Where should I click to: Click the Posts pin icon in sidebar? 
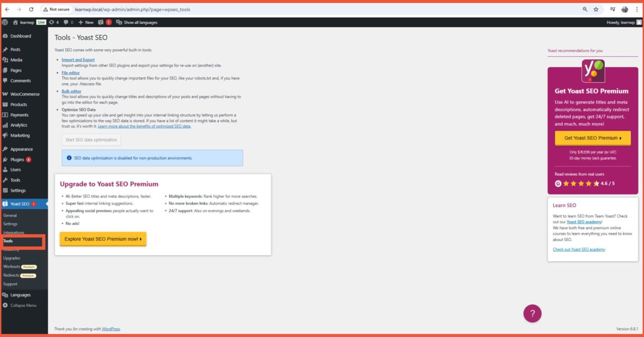coord(5,50)
